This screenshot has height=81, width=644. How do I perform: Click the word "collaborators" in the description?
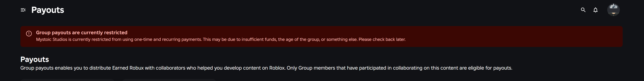(x=170, y=68)
